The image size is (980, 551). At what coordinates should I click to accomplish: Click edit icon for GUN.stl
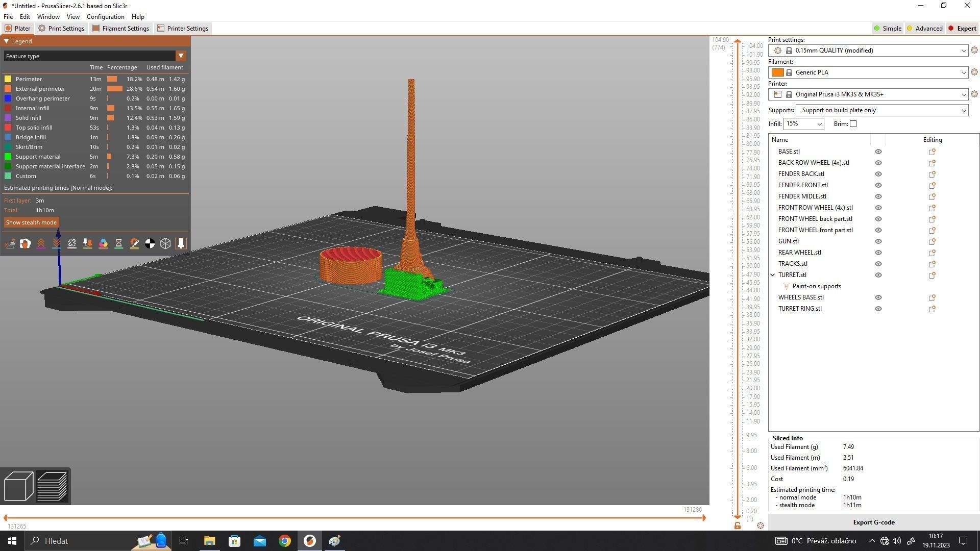coord(932,242)
